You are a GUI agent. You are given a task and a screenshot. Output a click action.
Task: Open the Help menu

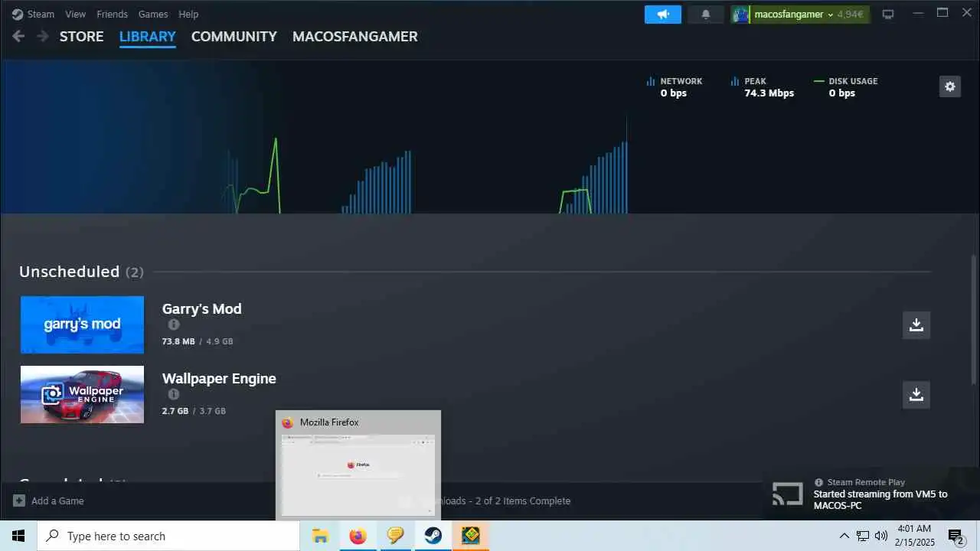click(188, 14)
